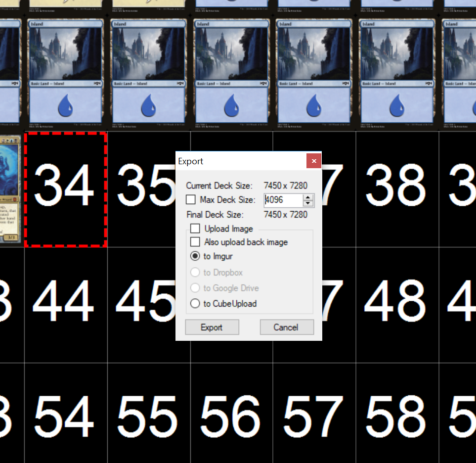Click the Export button in dialog
The height and width of the screenshot is (463, 476).
212,327
